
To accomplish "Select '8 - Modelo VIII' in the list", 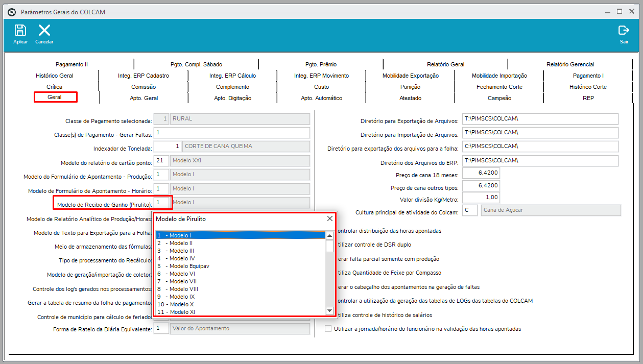I will tap(241, 289).
